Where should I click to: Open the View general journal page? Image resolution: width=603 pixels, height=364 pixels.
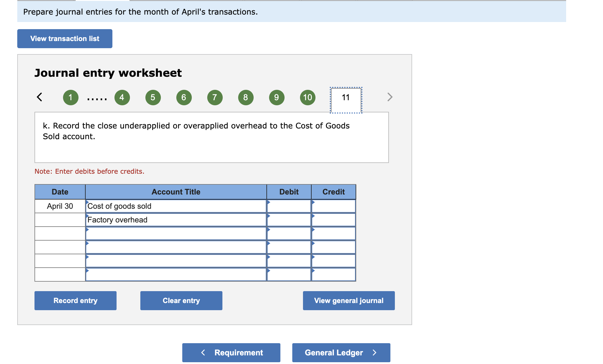tap(348, 300)
